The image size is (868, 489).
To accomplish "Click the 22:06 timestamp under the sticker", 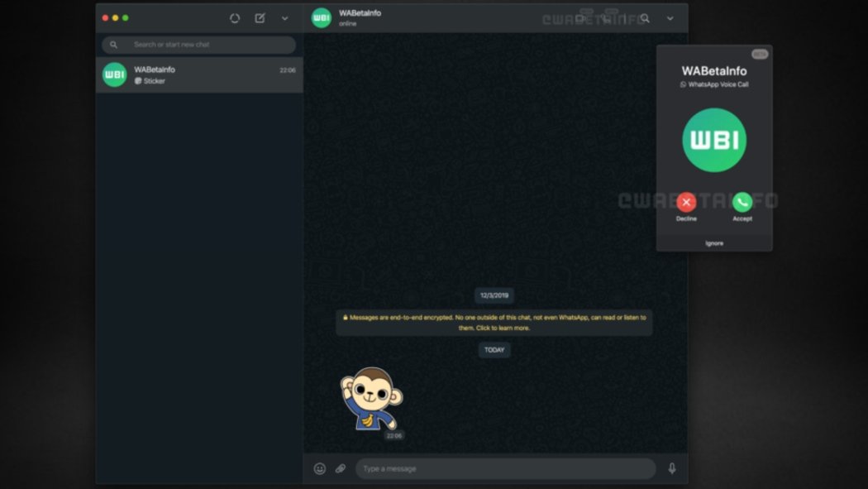I will [x=394, y=436].
